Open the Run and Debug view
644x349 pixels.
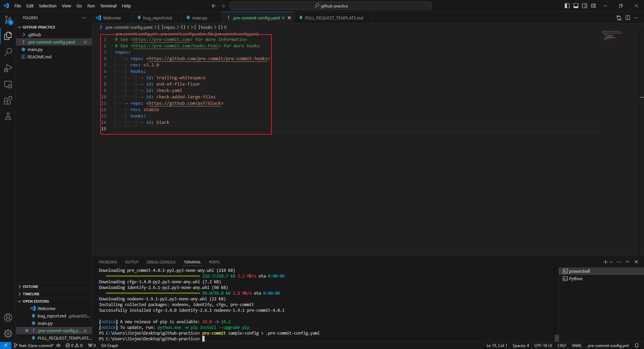[8, 68]
